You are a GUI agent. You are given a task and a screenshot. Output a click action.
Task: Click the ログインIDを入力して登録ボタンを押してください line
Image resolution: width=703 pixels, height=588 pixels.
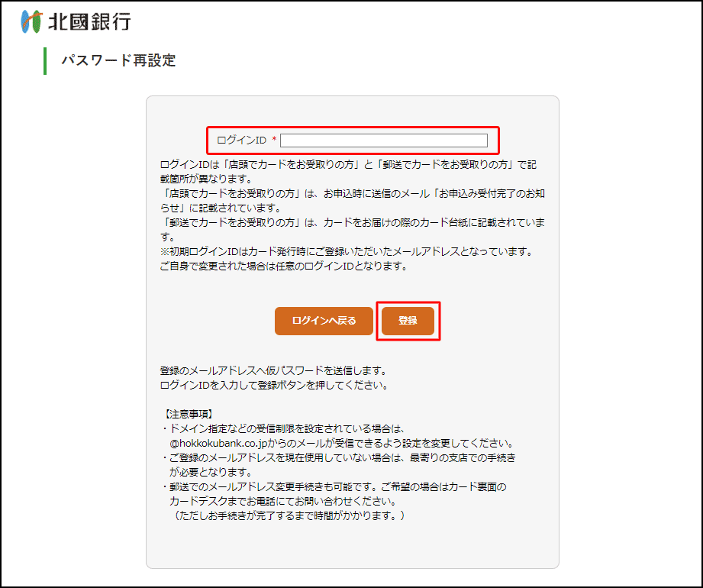point(274,385)
